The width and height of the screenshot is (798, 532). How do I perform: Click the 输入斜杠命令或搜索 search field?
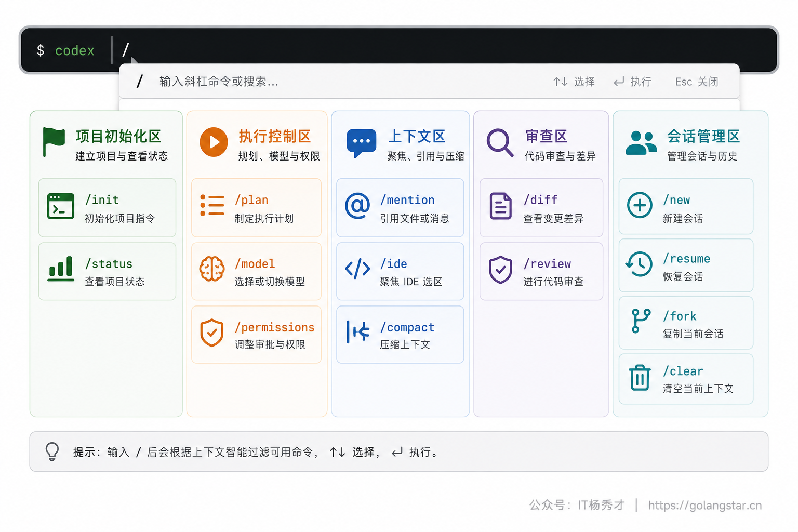tap(429, 82)
